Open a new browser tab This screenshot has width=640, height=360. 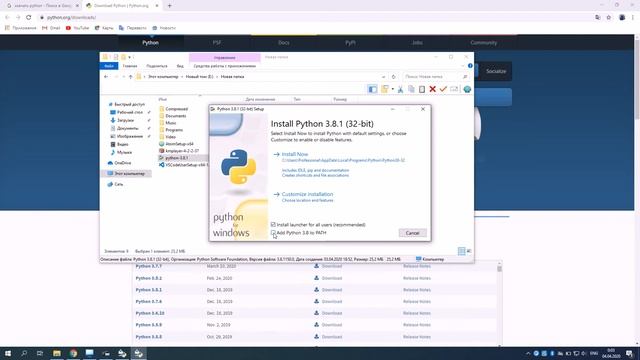169,6
